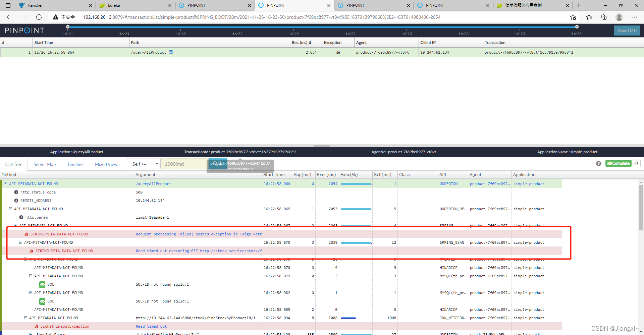The width and height of the screenshot is (644, 335).
Task: Switch to Timeline tab
Action: pyautogui.click(x=75, y=164)
